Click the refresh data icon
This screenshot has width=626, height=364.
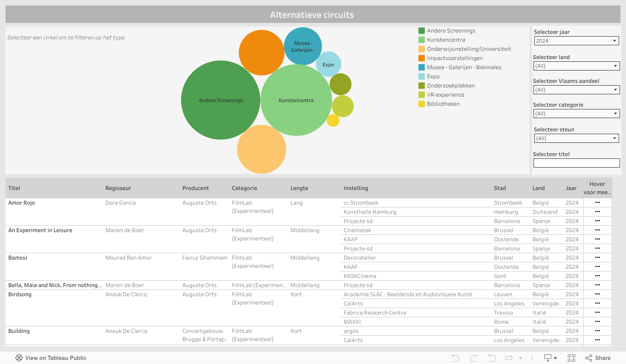click(x=509, y=358)
